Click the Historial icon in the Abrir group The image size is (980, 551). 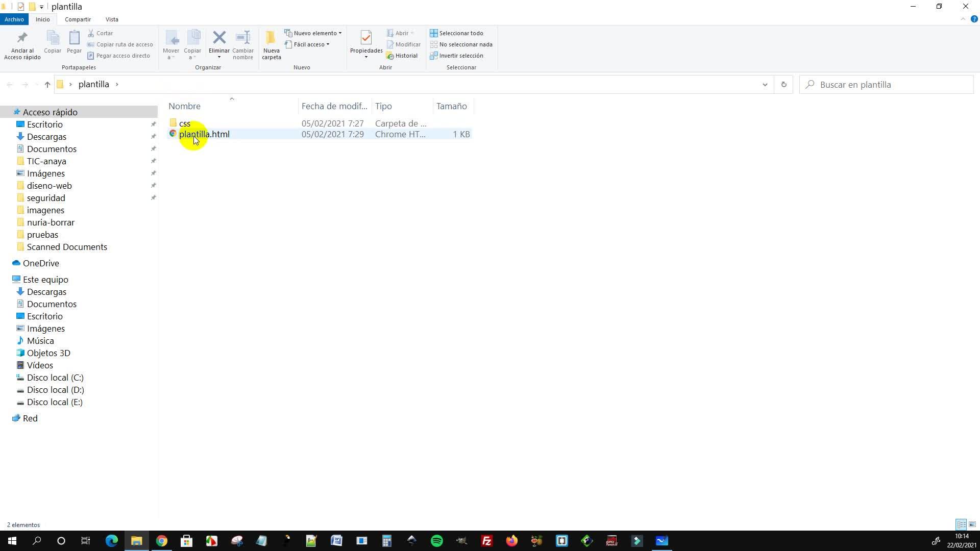402,56
